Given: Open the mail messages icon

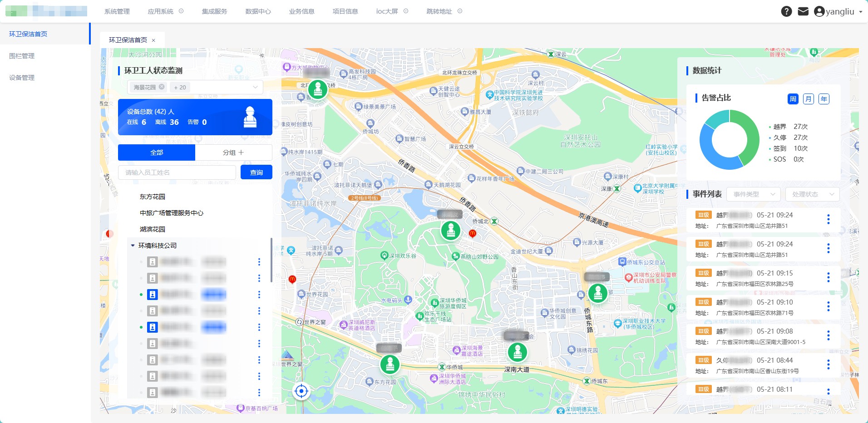Looking at the screenshot, I should pyautogui.click(x=803, y=11).
